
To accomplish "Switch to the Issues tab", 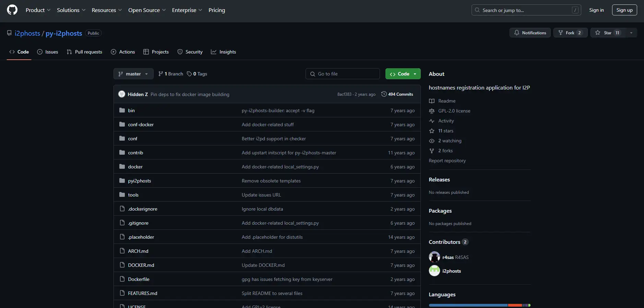I will (48, 52).
